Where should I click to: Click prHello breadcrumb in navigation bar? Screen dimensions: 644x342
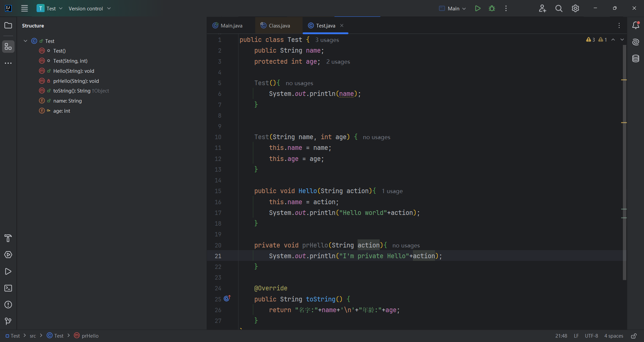pos(86,336)
